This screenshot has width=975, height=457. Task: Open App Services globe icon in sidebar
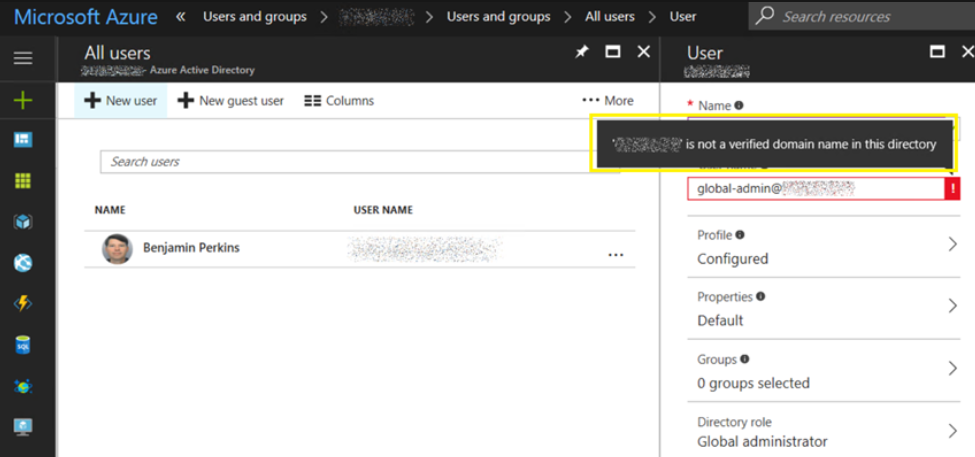[x=22, y=263]
